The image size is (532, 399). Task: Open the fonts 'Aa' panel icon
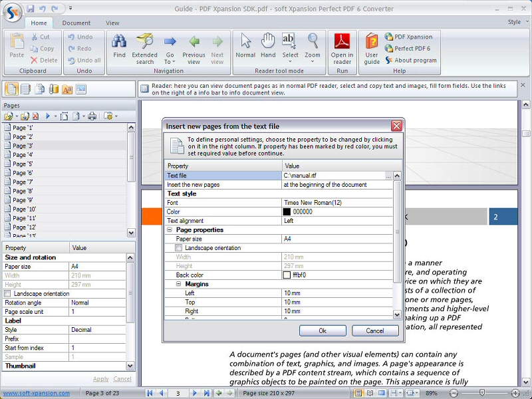(x=67, y=89)
